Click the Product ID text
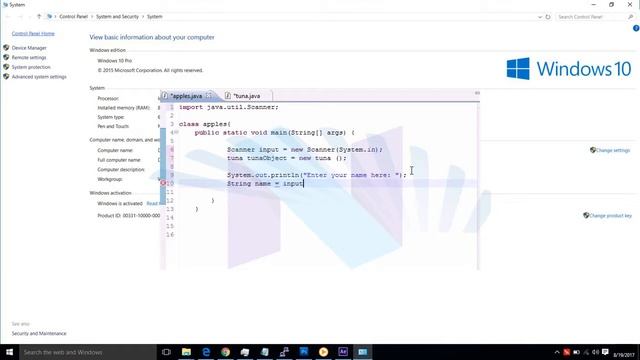This screenshot has width=640, height=360. tap(129, 216)
